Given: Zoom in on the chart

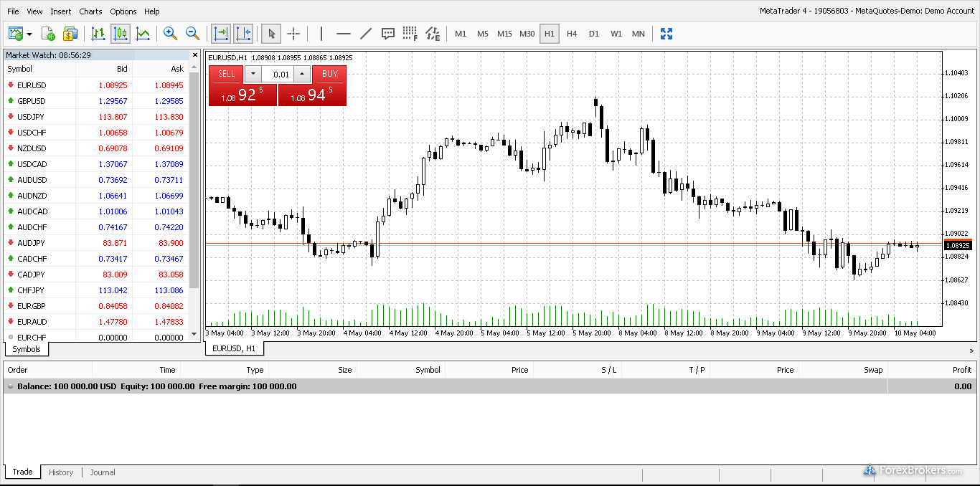Looking at the screenshot, I should point(170,33).
